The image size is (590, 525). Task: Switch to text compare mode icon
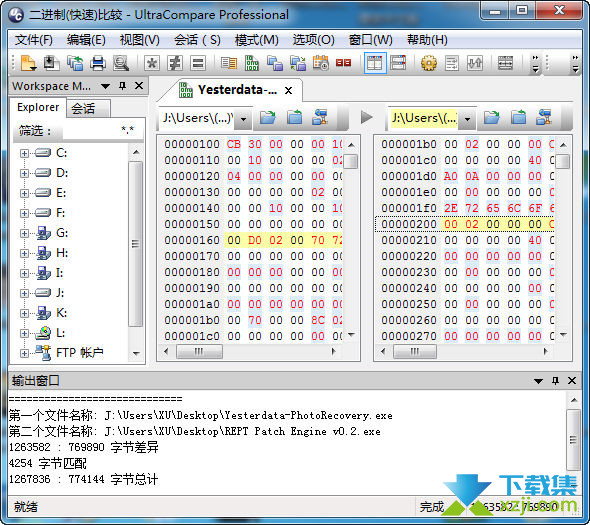(229, 63)
